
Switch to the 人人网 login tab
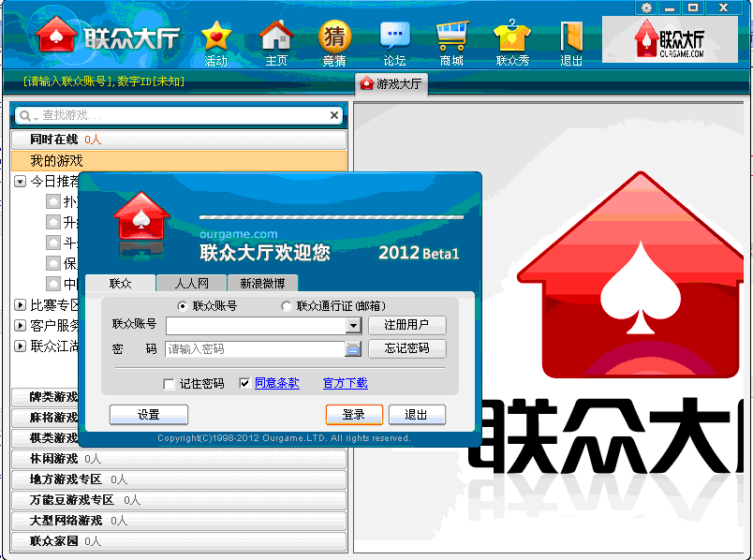point(191,284)
